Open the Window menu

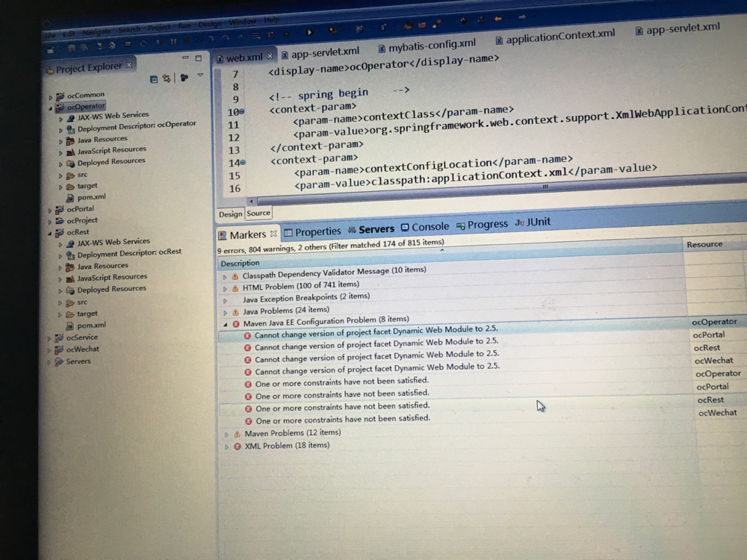(242, 22)
